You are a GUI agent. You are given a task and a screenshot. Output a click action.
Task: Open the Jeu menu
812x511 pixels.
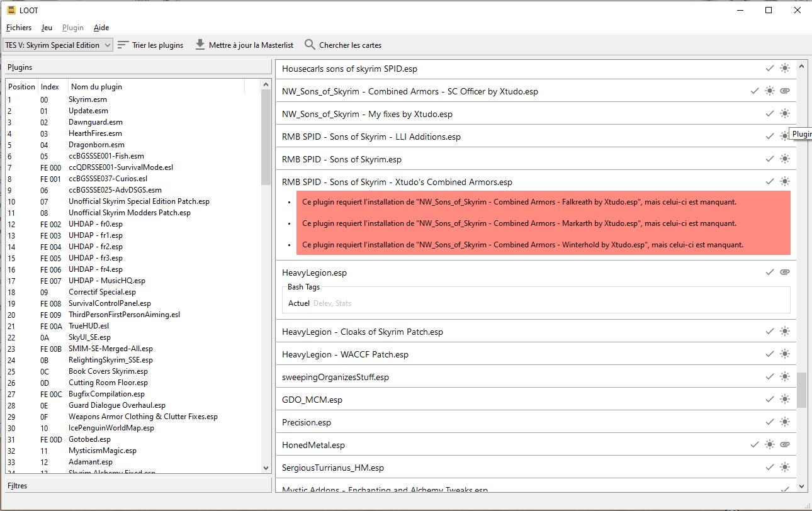(x=47, y=28)
